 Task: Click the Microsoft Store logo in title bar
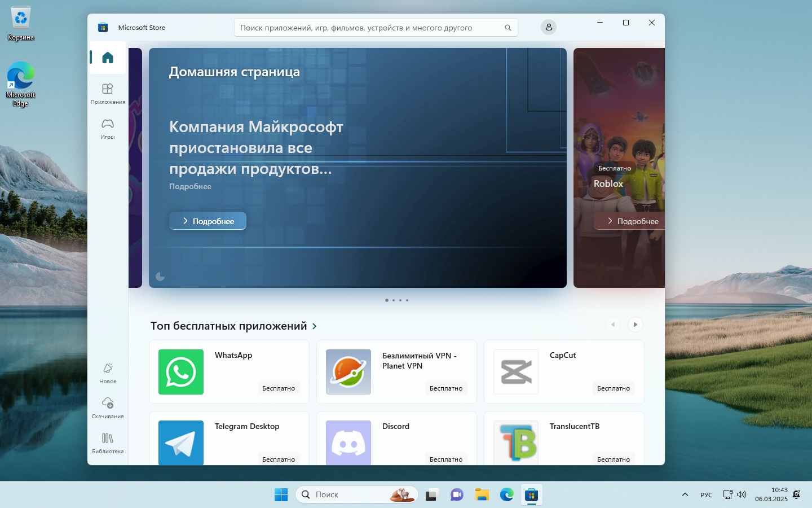(x=103, y=27)
